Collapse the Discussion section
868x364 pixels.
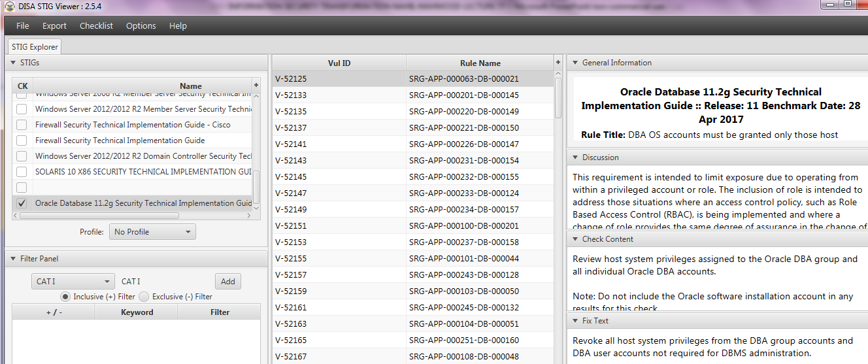[575, 157]
